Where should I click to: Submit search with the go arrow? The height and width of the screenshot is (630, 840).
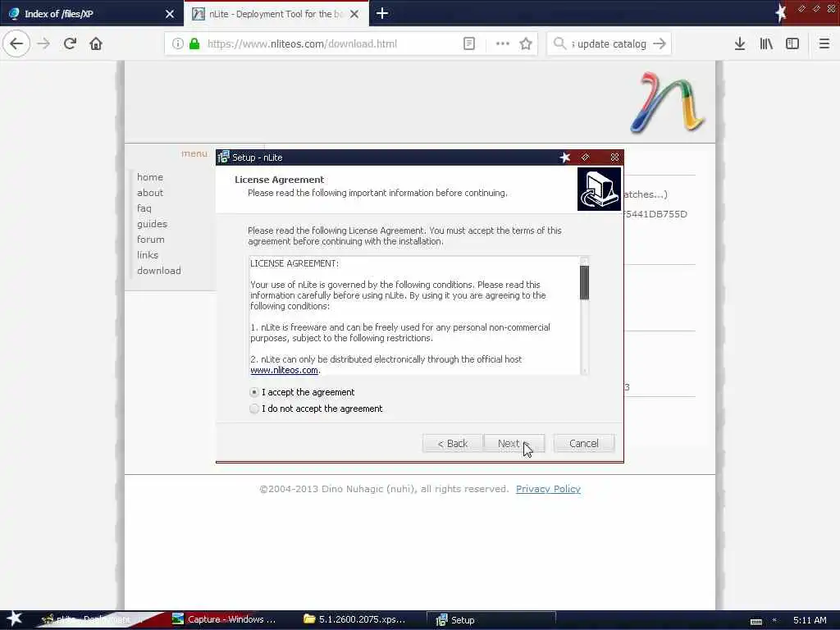click(x=660, y=43)
